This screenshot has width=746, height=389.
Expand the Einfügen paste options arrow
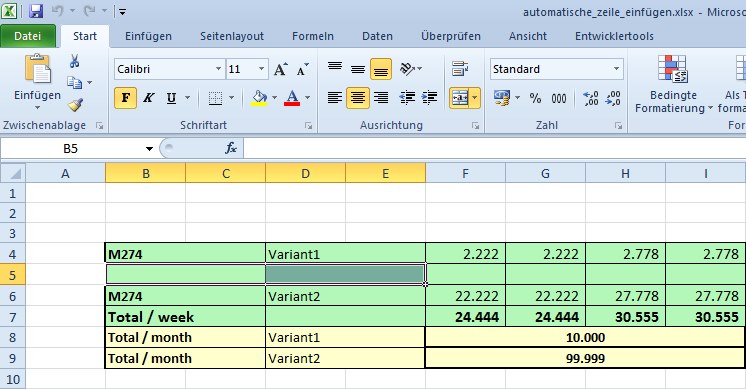tap(37, 108)
